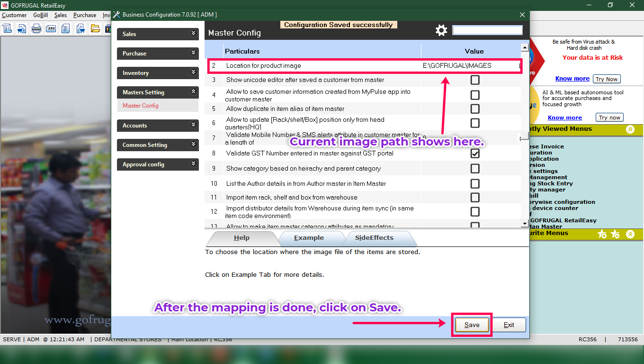The height and width of the screenshot is (364, 644).
Task: Close the Business Configuration dialog
Action: tap(522, 15)
